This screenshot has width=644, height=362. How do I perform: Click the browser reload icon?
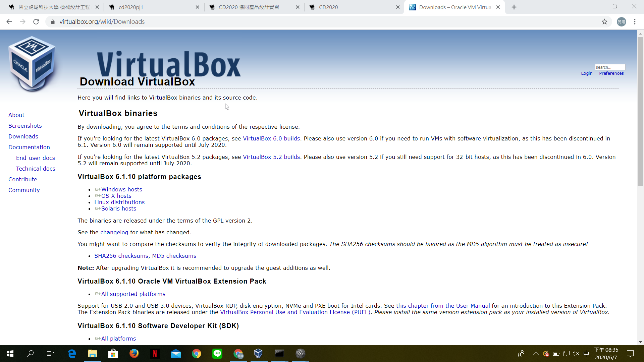36,22
